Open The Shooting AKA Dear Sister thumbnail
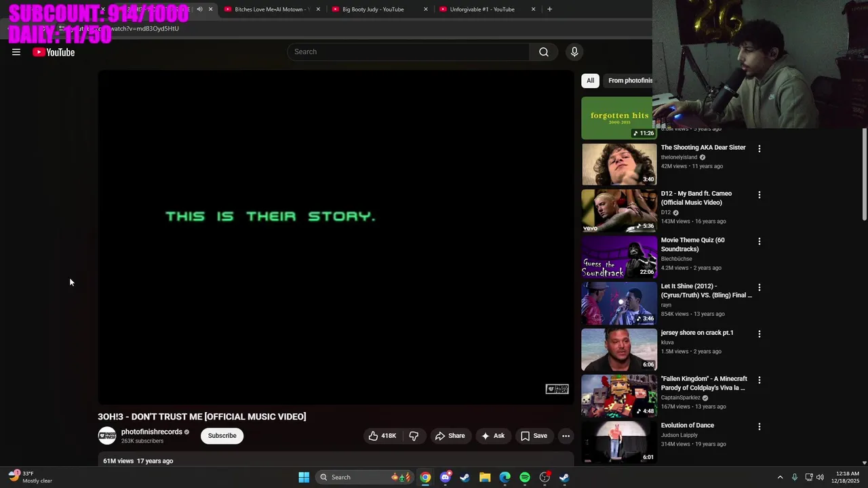The image size is (868, 488). point(619,164)
